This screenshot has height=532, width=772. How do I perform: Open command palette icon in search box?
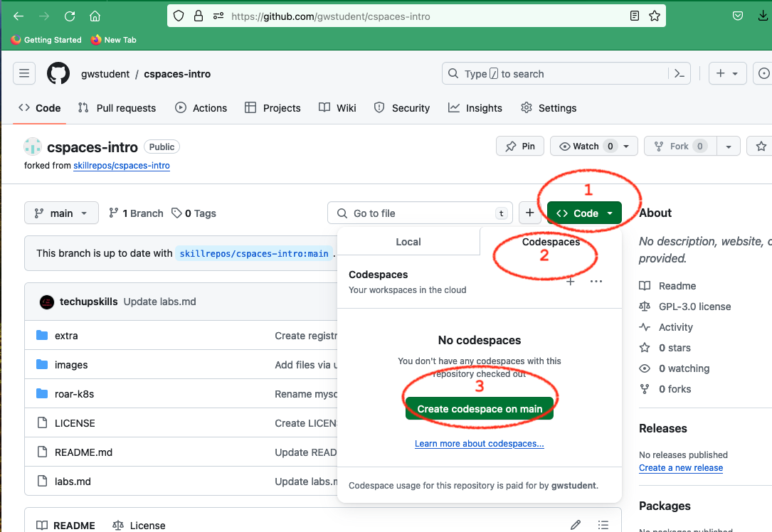(x=680, y=74)
